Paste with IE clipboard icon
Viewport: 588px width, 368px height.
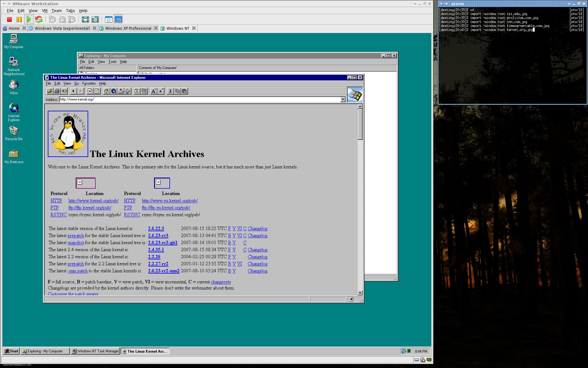(184, 91)
